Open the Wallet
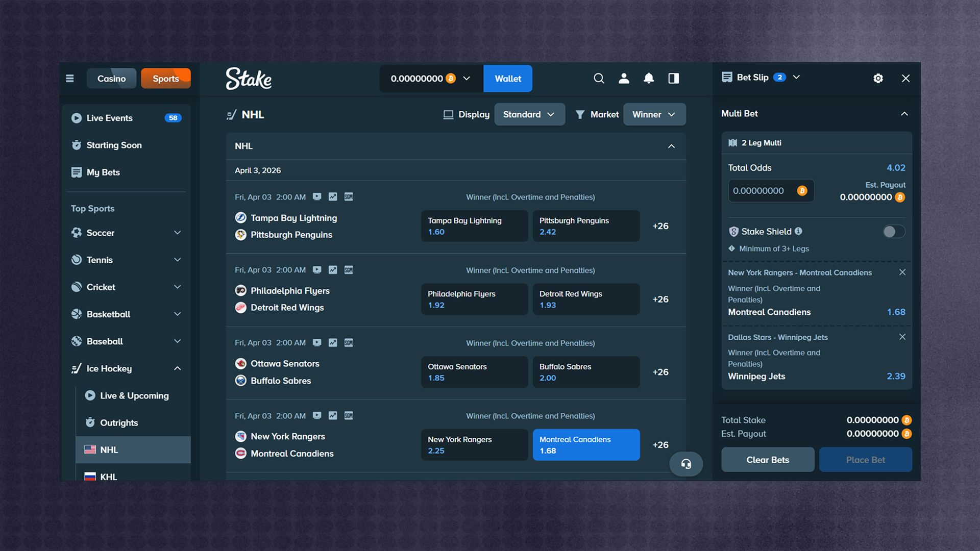Image resolution: width=980 pixels, height=551 pixels. pos(508,79)
